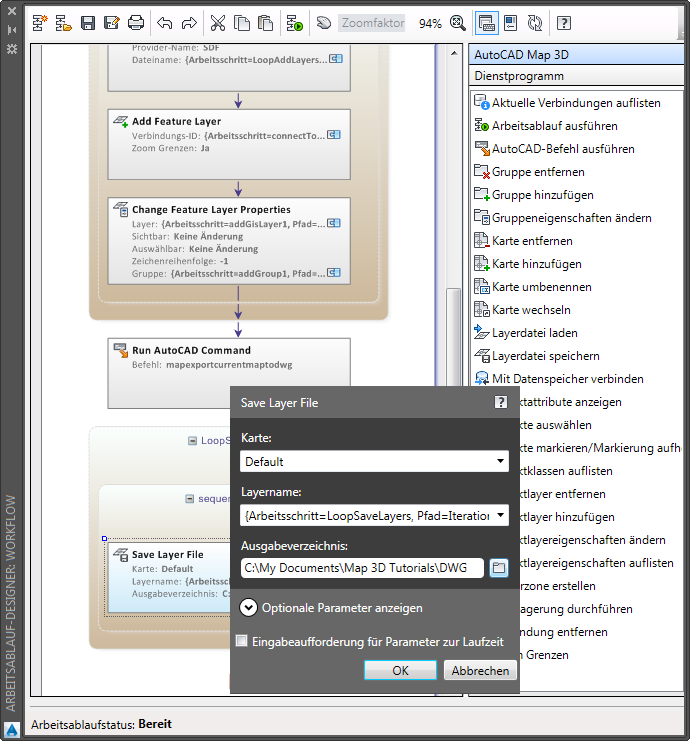Click the eraser icon beside Zoomfaktor
This screenshot has width=690, height=741.
(x=324, y=23)
